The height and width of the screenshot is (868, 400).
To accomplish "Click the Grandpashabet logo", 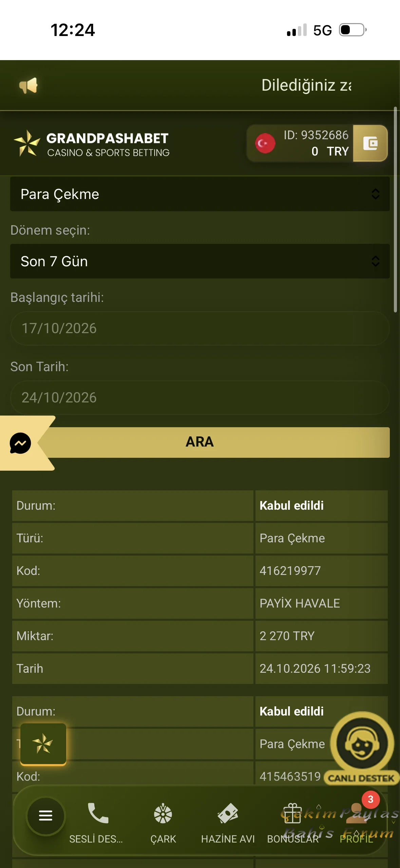I will (92, 144).
